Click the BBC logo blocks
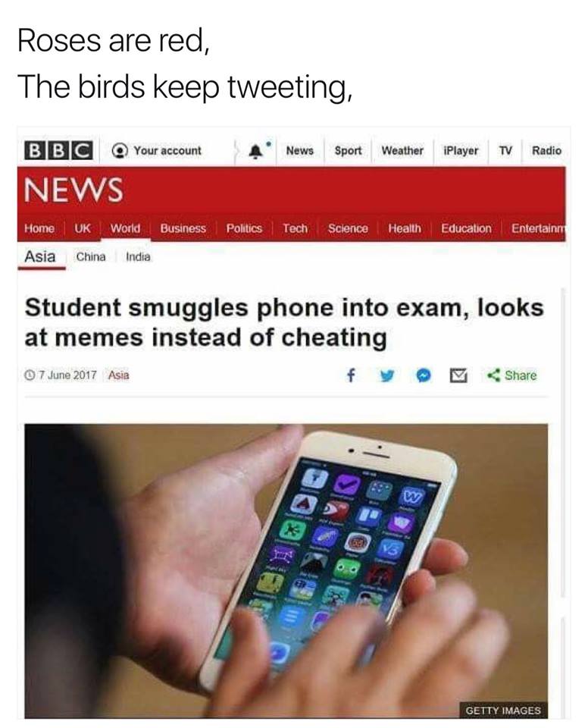This screenshot has width=588, height=728. (x=58, y=150)
